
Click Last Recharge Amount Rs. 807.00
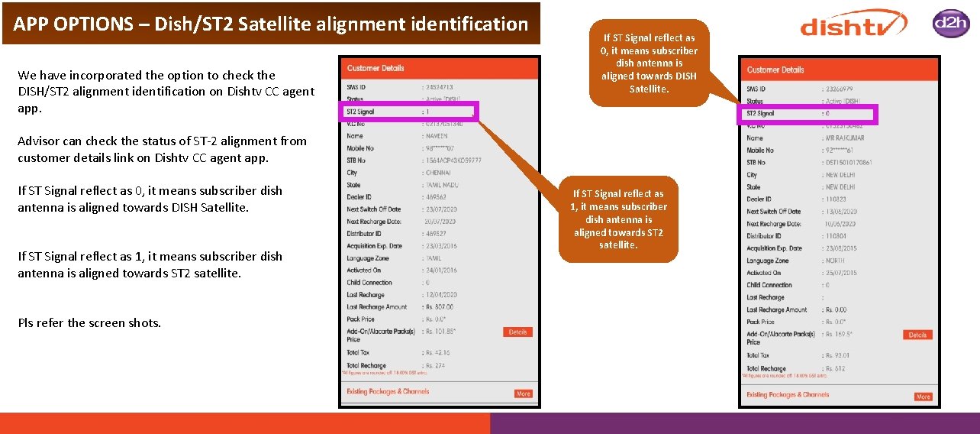pyautogui.click(x=440, y=307)
